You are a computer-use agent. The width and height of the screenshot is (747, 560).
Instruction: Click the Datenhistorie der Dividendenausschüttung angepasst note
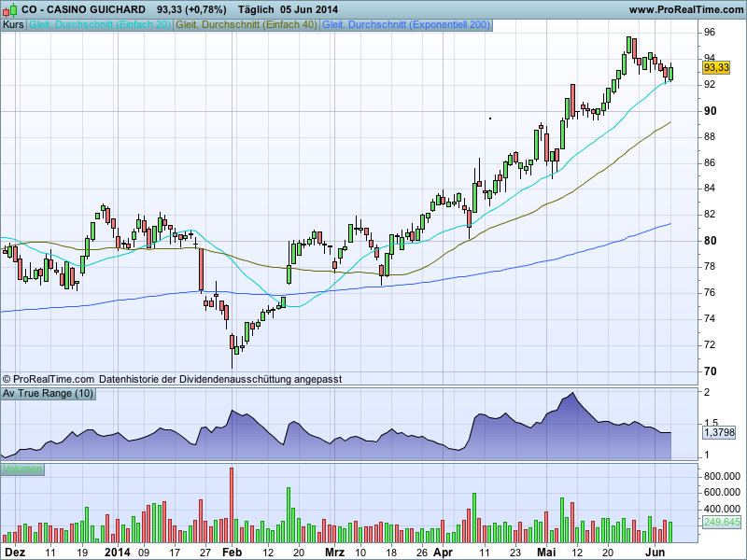pyautogui.click(x=220, y=379)
